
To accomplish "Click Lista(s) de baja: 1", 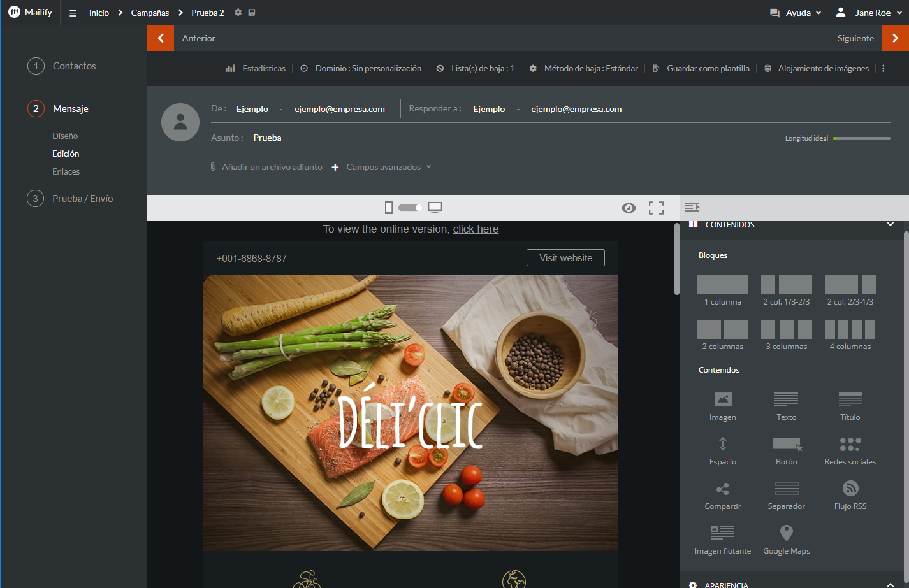I will pos(476,68).
